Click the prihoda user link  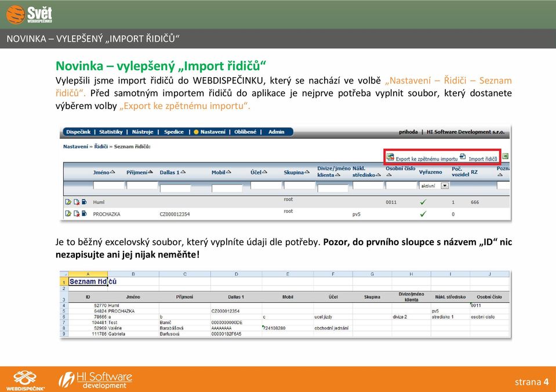click(x=408, y=132)
